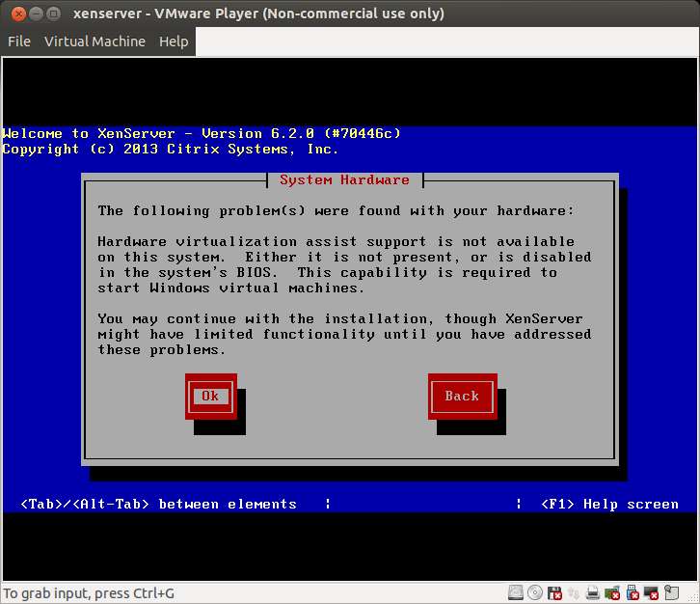
Task: Click the System Hardware dialog title
Action: tap(344, 180)
